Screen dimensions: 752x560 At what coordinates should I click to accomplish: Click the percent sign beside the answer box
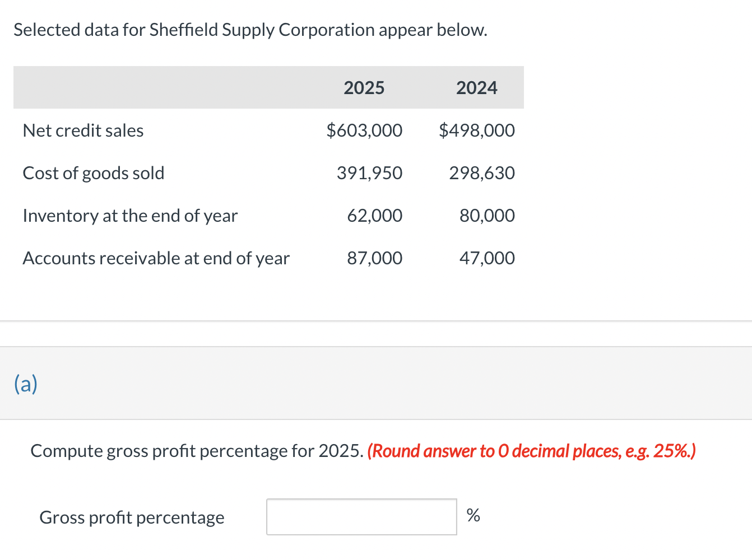click(473, 516)
